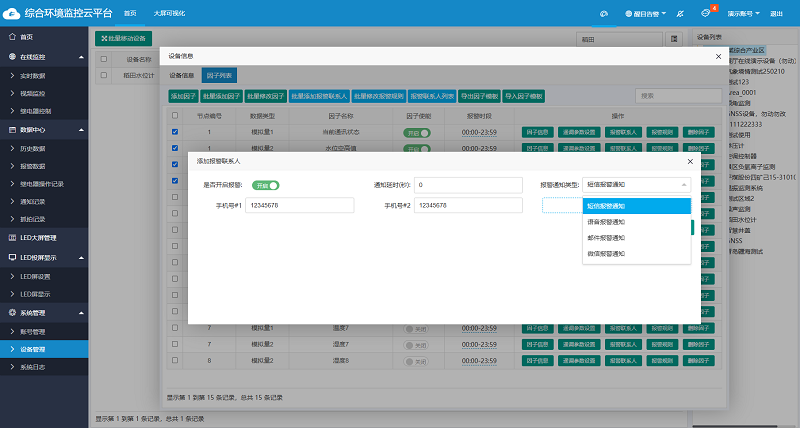Click the 手机号#1 input field
The image size is (800, 428).
299,205
